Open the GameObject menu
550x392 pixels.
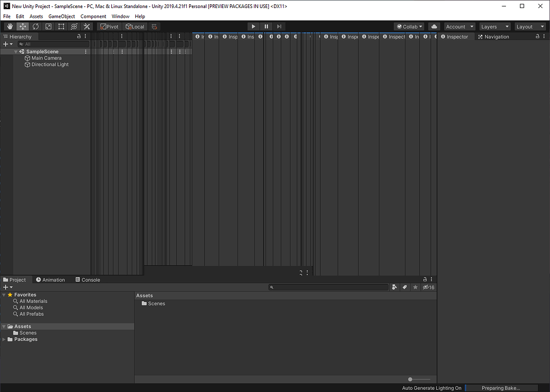[x=61, y=16]
